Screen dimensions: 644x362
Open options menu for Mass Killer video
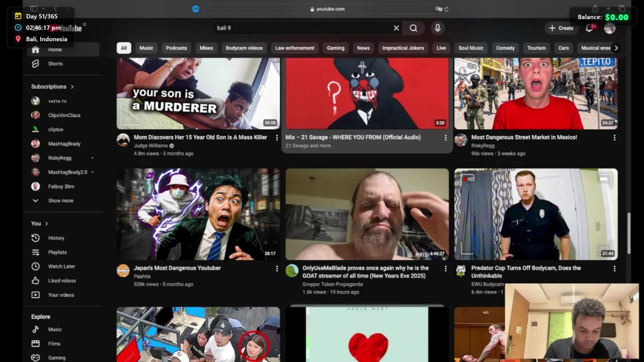point(277,137)
